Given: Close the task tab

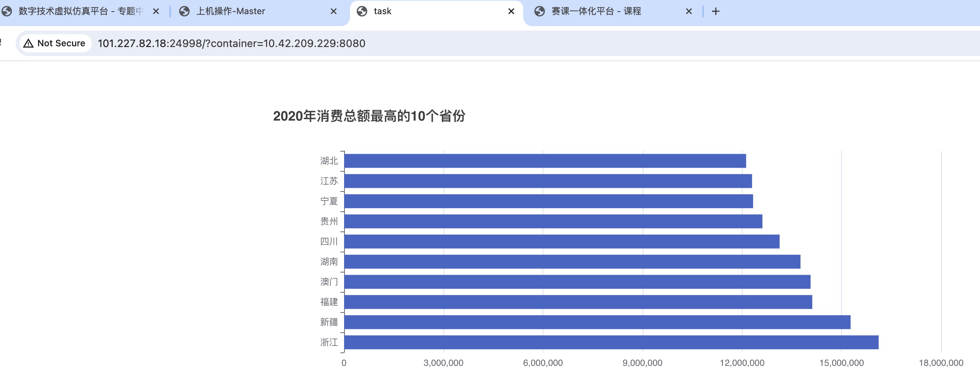Looking at the screenshot, I should 511,12.
